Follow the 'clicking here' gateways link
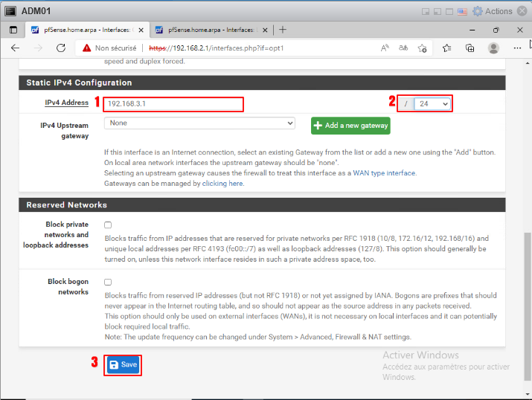The image size is (532, 400). 222,183
